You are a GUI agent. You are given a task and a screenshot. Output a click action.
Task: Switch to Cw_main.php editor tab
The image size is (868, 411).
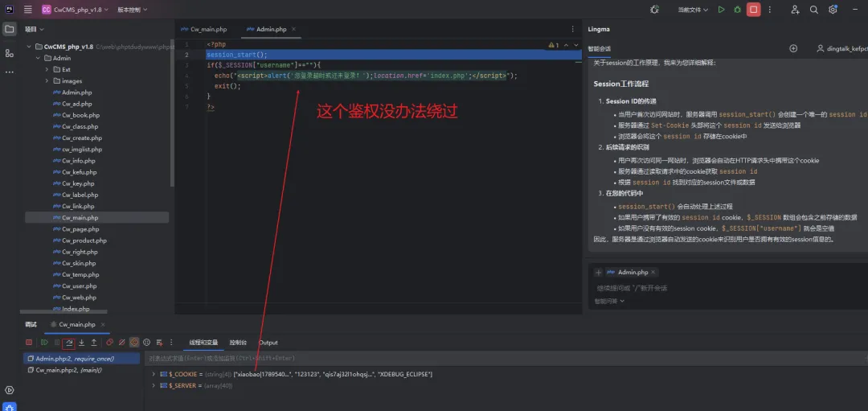pos(204,29)
